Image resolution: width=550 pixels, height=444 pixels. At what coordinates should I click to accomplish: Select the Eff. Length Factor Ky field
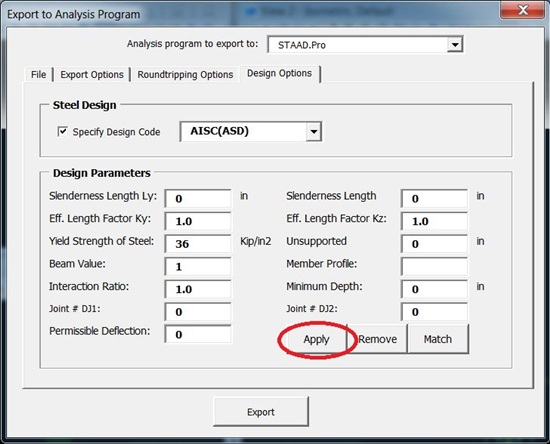[198, 221]
